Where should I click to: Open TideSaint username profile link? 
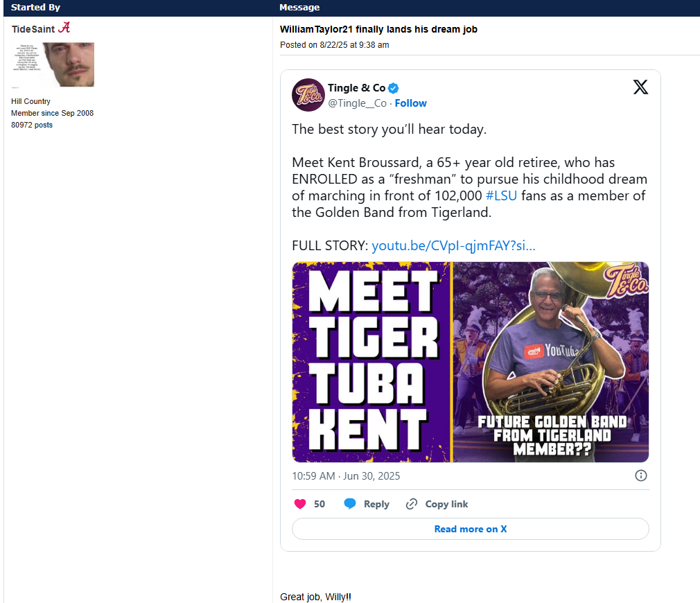(x=33, y=30)
